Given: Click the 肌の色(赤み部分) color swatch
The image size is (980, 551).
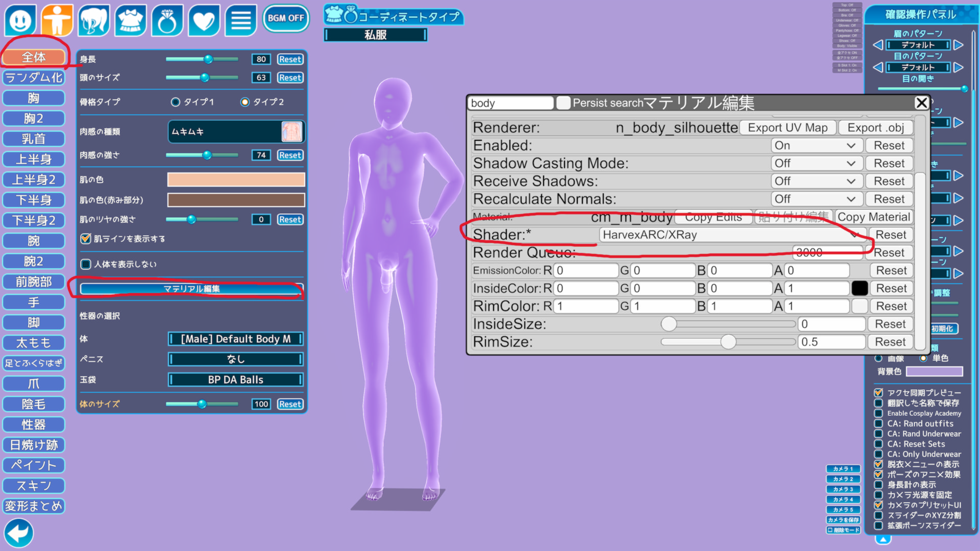Looking at the screenshot, I should (236, 200).
